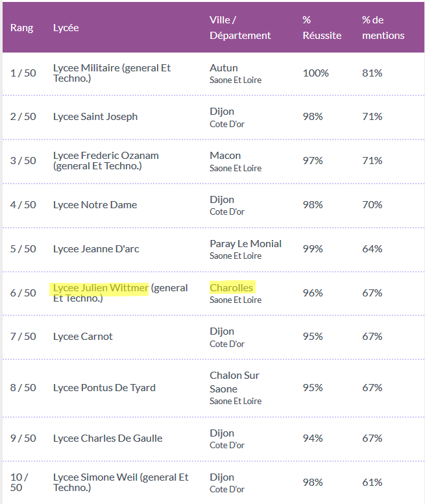Screen dimensions: 425x504
Task: Click the Rang column header
Action: pos(21,28)
